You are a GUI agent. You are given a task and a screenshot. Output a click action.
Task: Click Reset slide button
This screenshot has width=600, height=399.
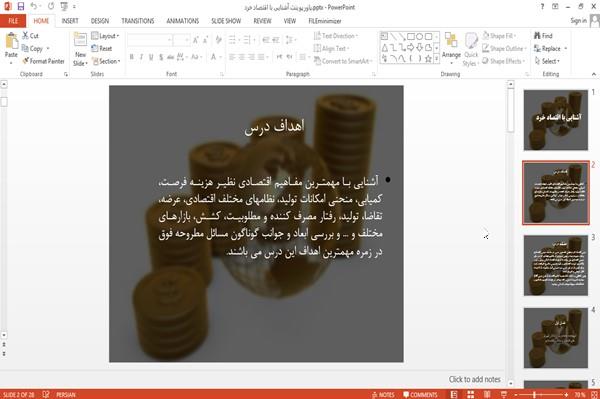(102, 49)
